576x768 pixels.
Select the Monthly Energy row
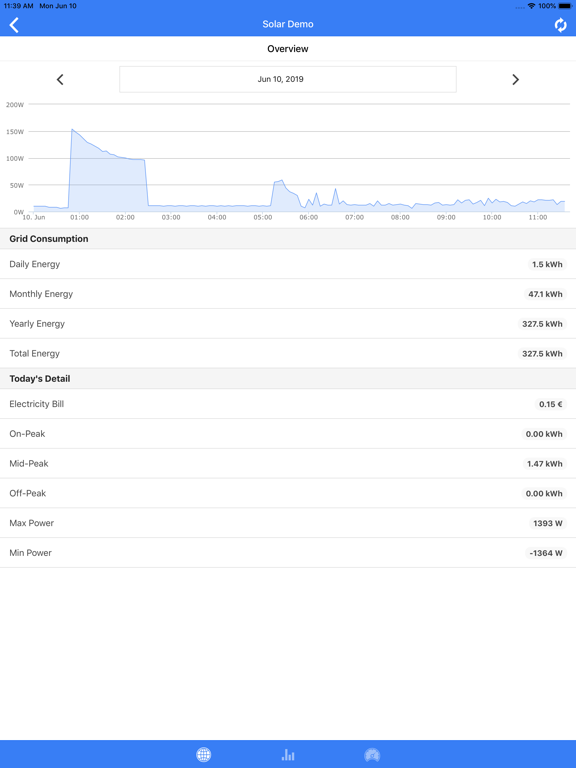[x=288, y=294]
